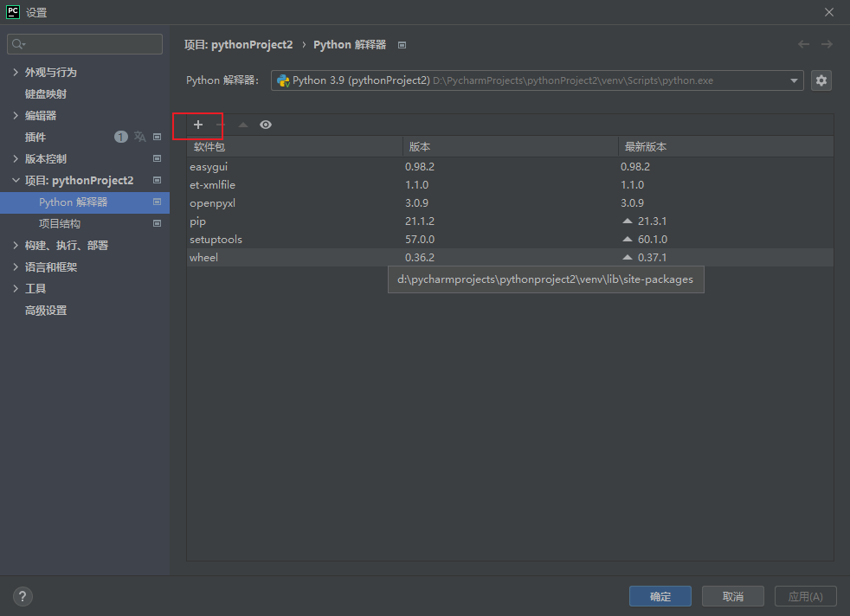Image resolution: width=850 pixels, height=616 pixels.
Task: Click the external window icon next to 项目结构
Action: (x=157, y=223)
